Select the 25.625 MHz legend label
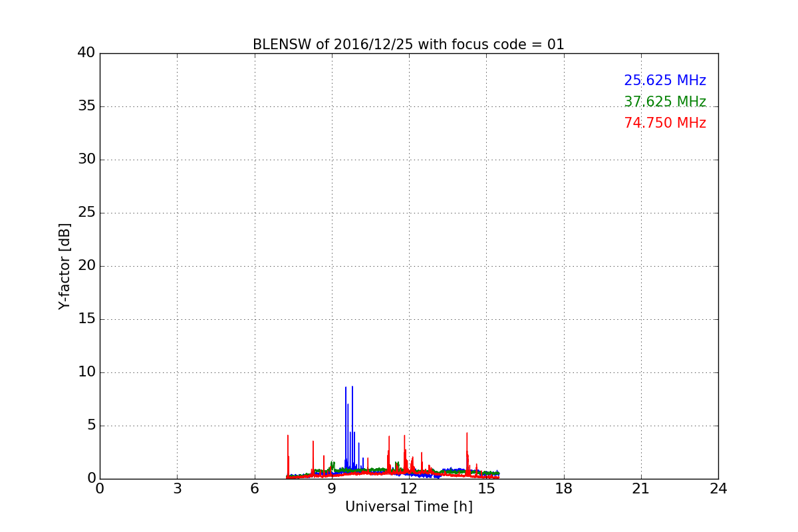The image size is (798, 532). pos(665,80)
